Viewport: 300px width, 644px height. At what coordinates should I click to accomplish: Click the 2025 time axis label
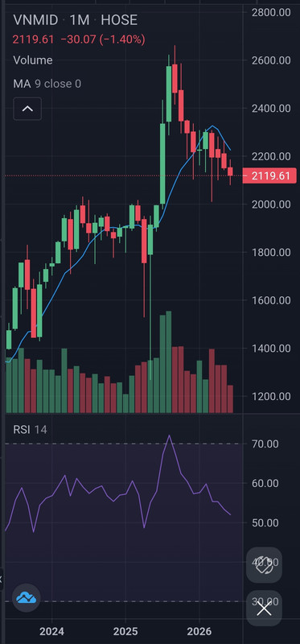point(125,630)
